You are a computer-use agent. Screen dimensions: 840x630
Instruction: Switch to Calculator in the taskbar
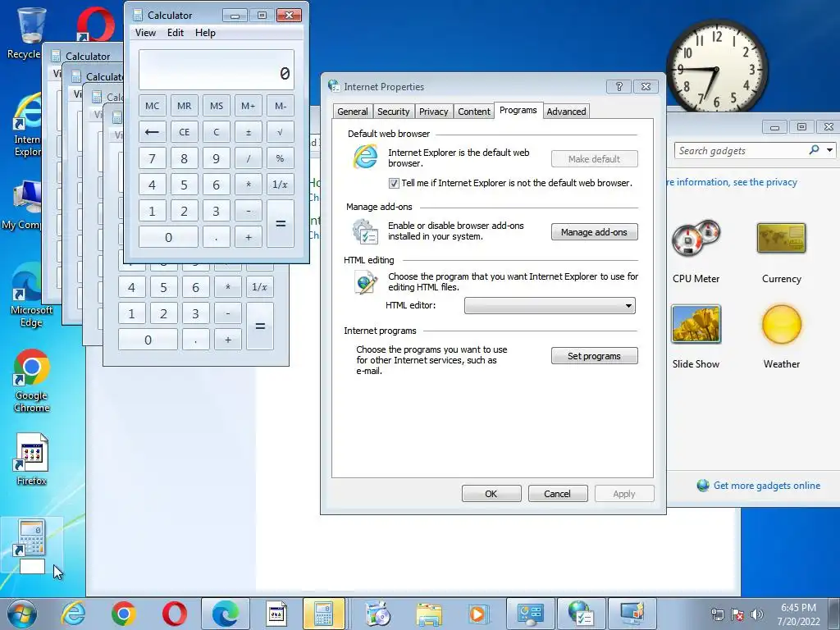[x=323, y=614]
